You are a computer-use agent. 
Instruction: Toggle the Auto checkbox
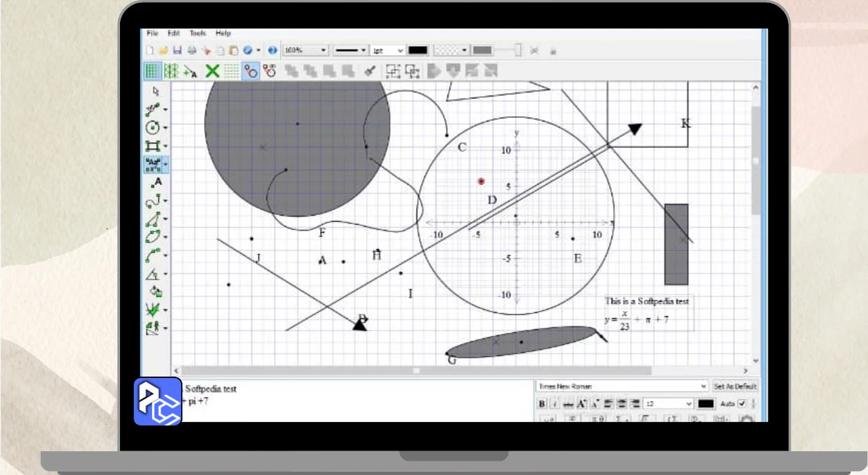(742, 404)
